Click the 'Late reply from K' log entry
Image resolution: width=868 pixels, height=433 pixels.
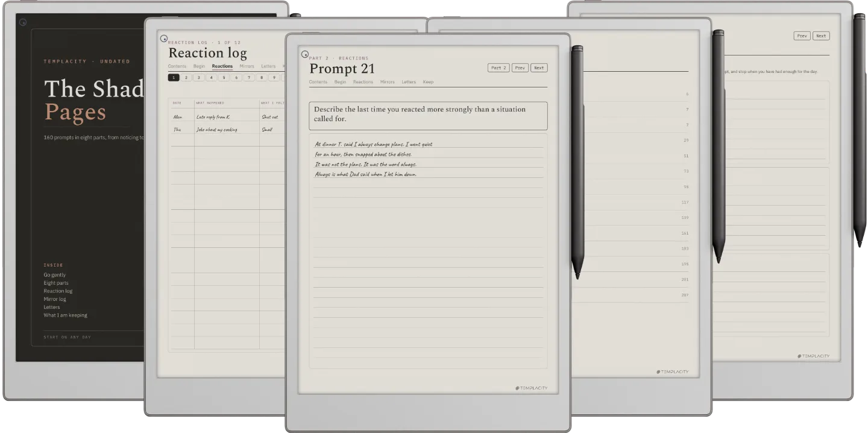[x=213, y=117]
